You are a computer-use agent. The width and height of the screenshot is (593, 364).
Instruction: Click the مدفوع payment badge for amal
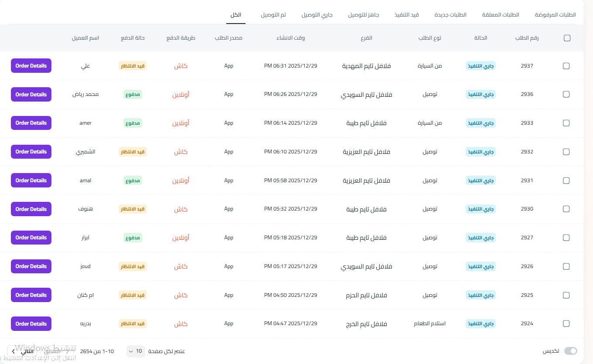[x=133, y=180]
